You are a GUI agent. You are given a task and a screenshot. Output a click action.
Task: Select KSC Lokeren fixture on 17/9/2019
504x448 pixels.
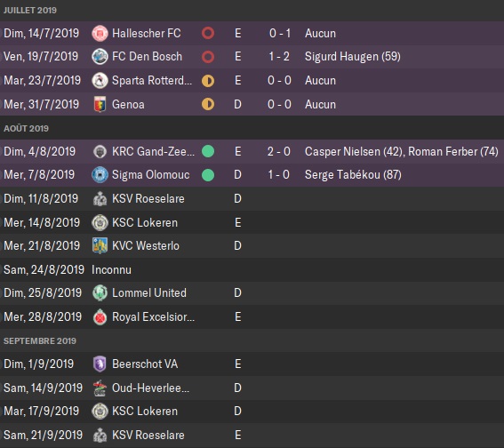pyautogui.click(x=252, y=411)
